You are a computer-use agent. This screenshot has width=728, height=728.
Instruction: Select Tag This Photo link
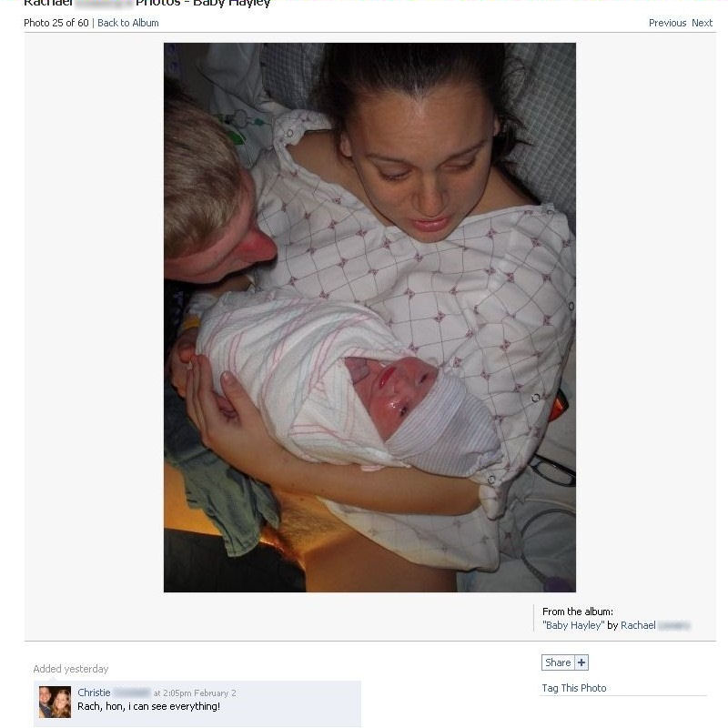(574, 688)
